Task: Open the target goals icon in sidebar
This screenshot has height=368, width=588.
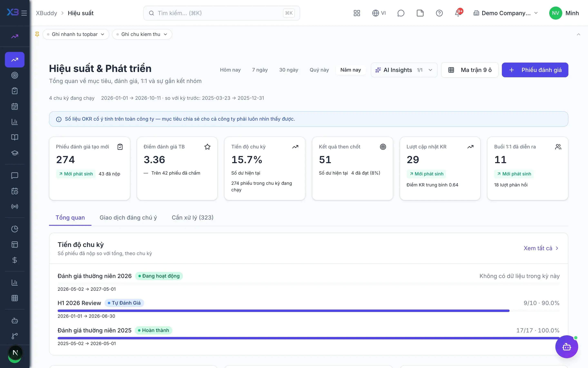Action: [x=14, y=75]
